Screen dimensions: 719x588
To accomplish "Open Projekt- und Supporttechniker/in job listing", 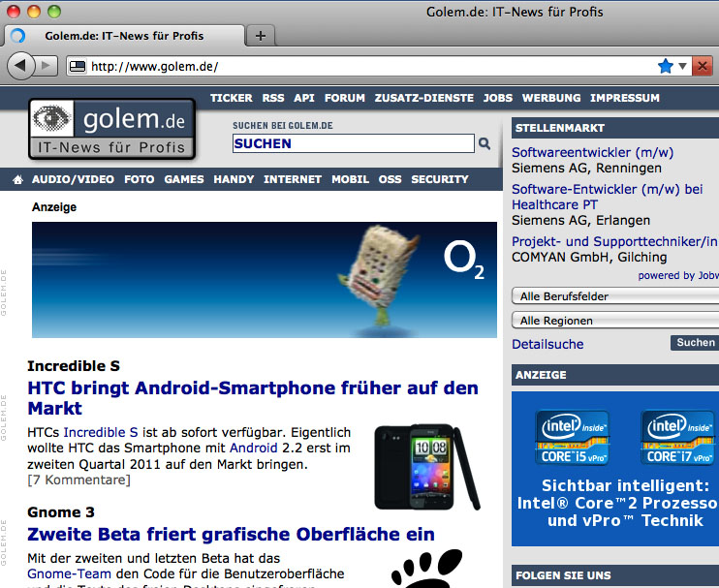I will [x=614, y=241].
